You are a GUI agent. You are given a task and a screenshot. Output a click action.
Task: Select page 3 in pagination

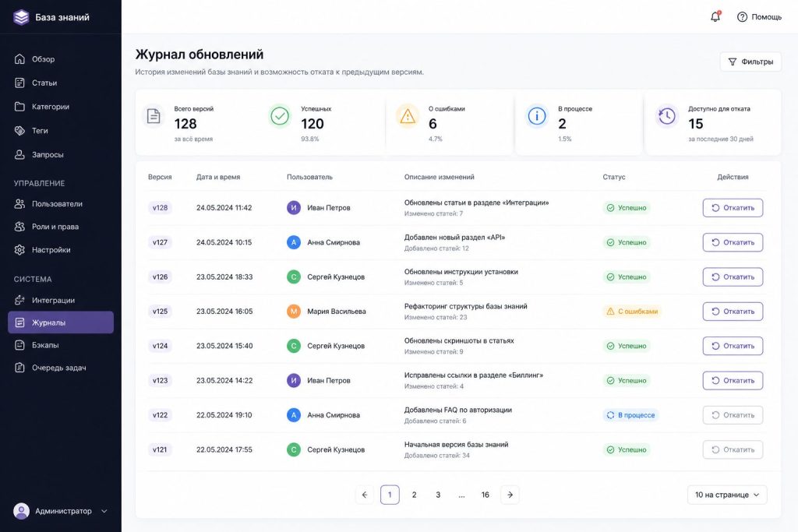tap(438, 495)
